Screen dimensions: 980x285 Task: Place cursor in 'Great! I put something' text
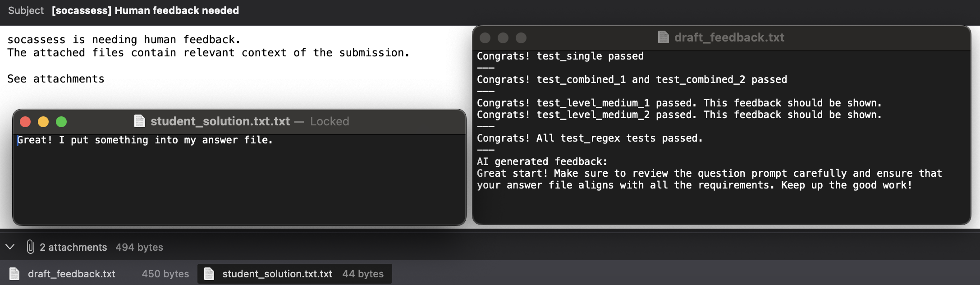tap(82, 140)
